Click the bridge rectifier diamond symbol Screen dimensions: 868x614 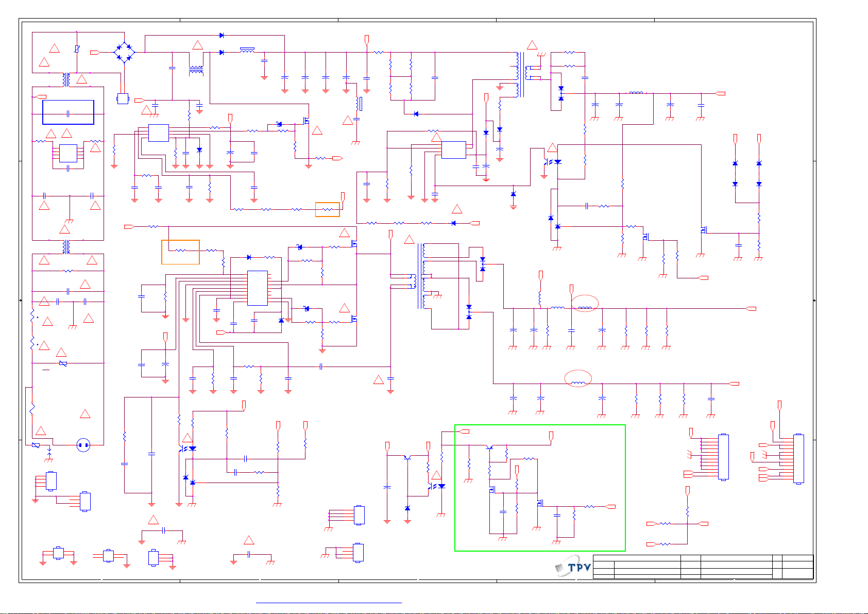[124, 53]
